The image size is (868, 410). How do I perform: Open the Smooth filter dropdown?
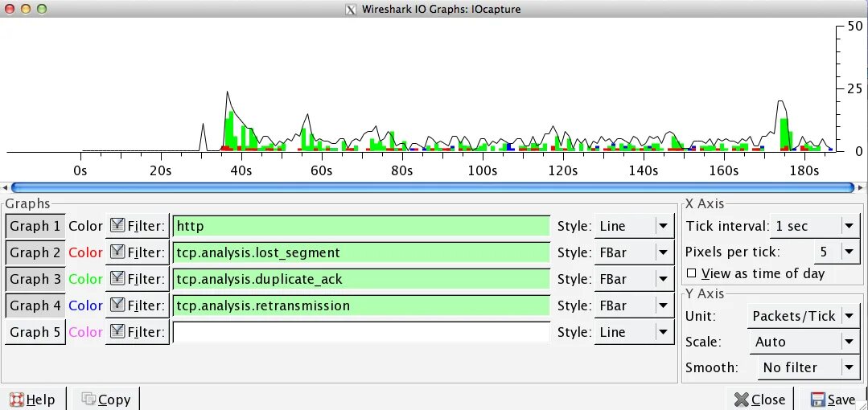tap(808, 367)
